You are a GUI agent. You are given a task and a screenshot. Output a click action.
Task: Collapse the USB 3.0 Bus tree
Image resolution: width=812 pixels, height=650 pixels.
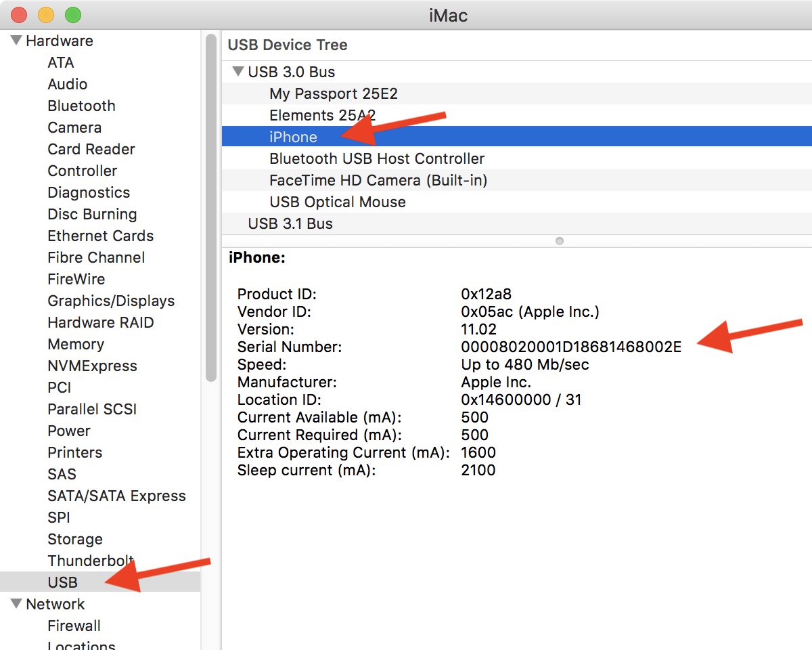(238, 71)
